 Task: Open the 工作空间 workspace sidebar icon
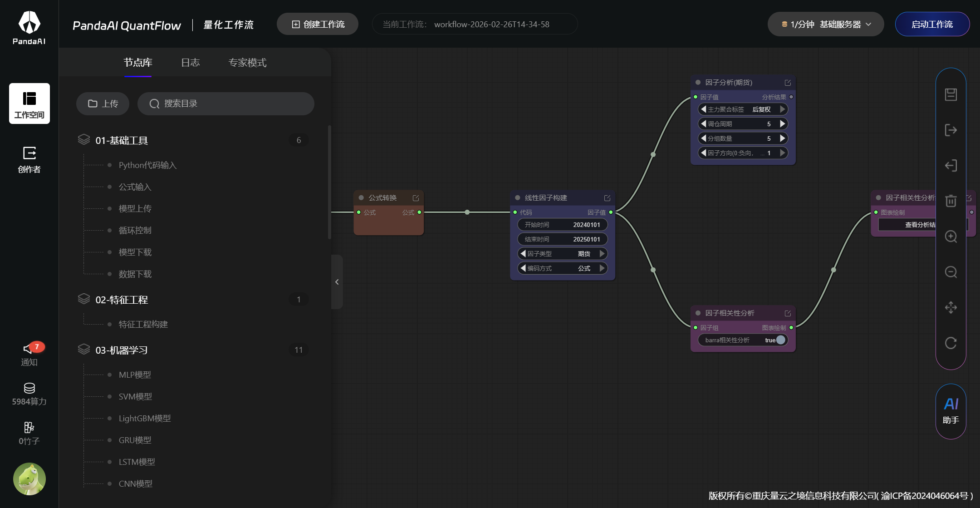(29, 104)
